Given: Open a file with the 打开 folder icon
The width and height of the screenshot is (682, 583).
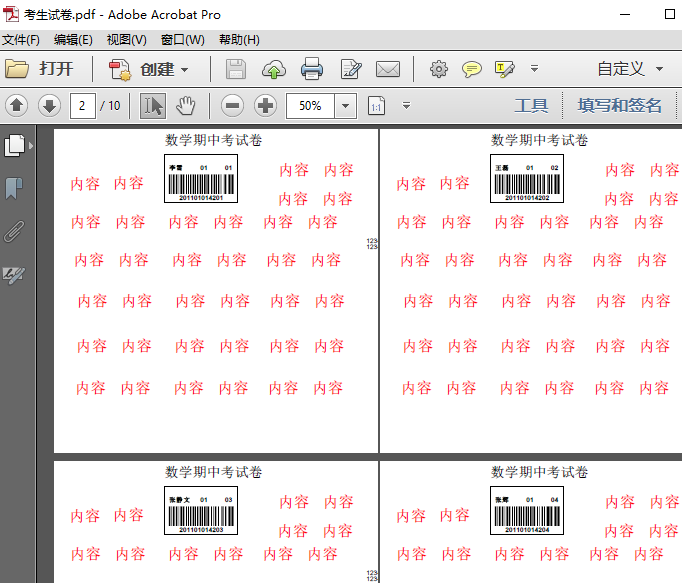Looking at the screenshot, I should coord(17,69).
